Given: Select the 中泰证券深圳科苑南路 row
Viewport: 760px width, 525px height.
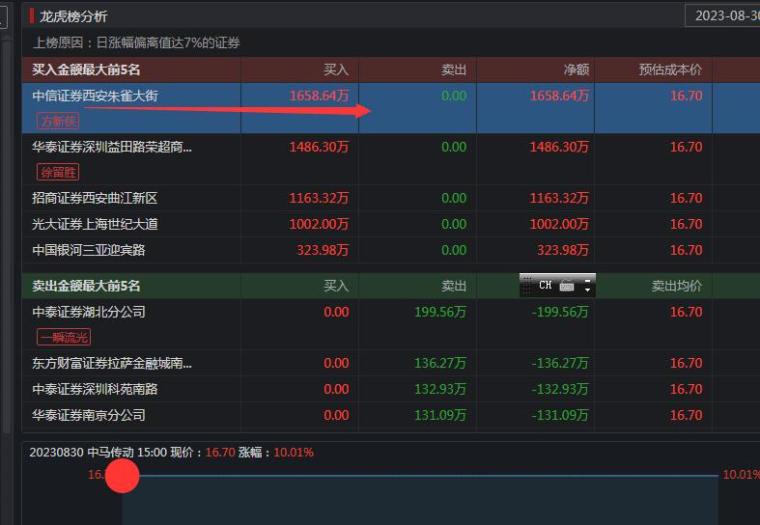Looking at the screenshot, I should (391, 389).
